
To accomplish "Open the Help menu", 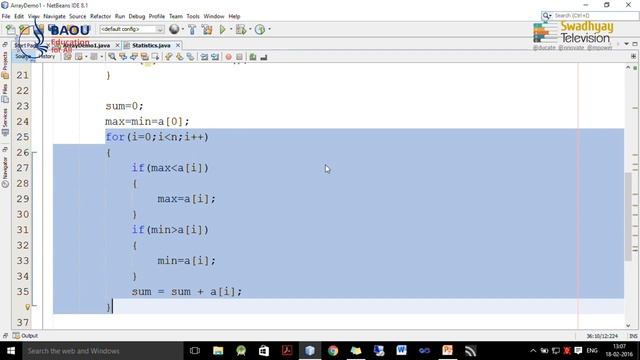I will click(x=234, y=16).
